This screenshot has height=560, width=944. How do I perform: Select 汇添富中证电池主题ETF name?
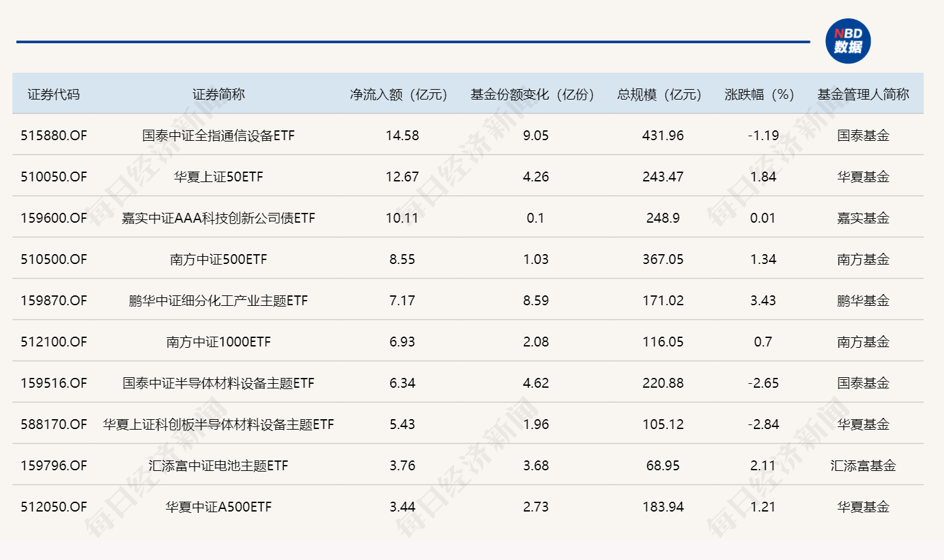pyautogui.click(x=219, y=466)
